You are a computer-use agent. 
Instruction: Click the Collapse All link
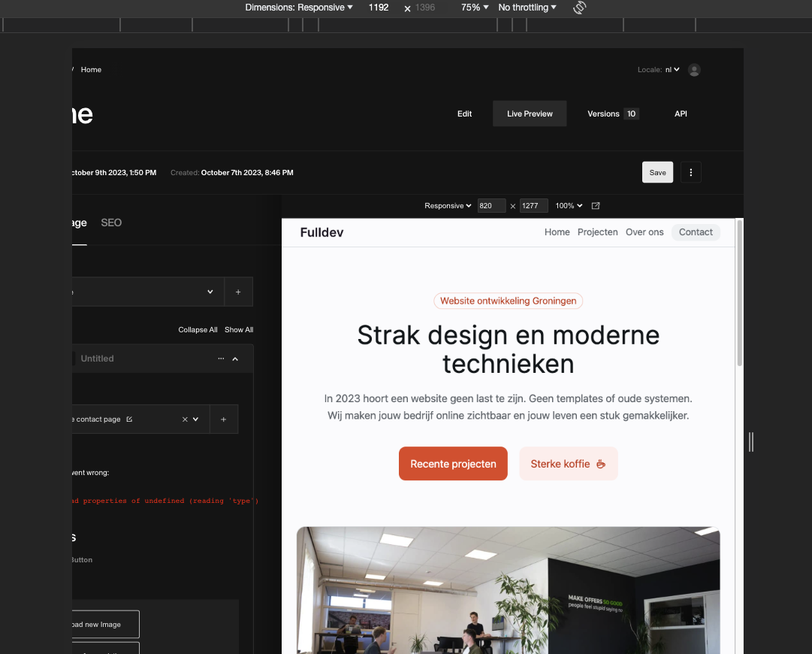[198, 329]
